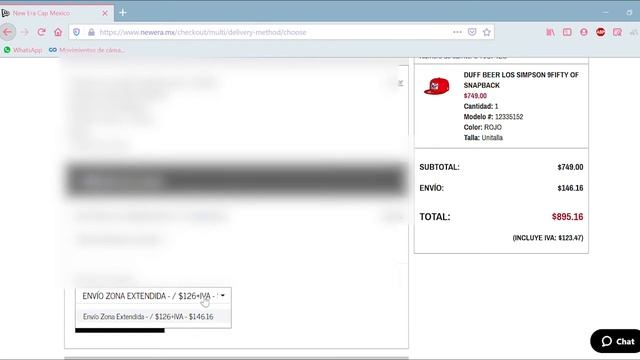The width and height of the screenshot is (640, 360).
Task: Minimize the browser window
Action: (605, 13)
